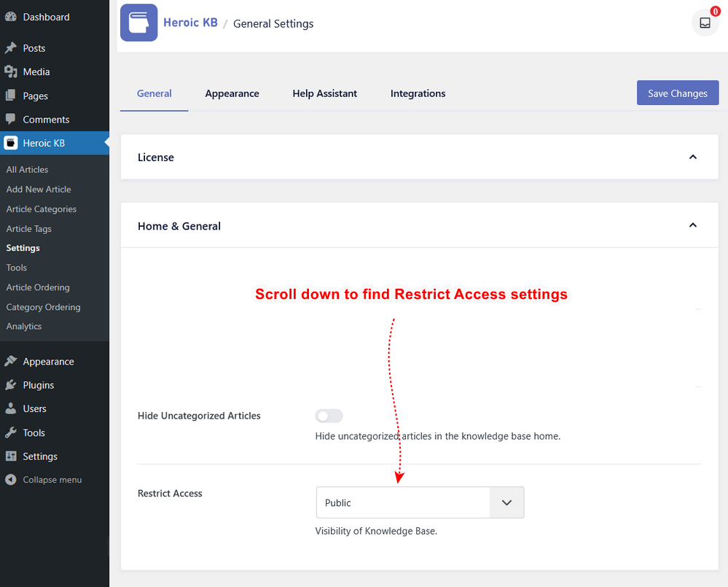Click the Posts pushpin icon

click(x=11, y=48)
